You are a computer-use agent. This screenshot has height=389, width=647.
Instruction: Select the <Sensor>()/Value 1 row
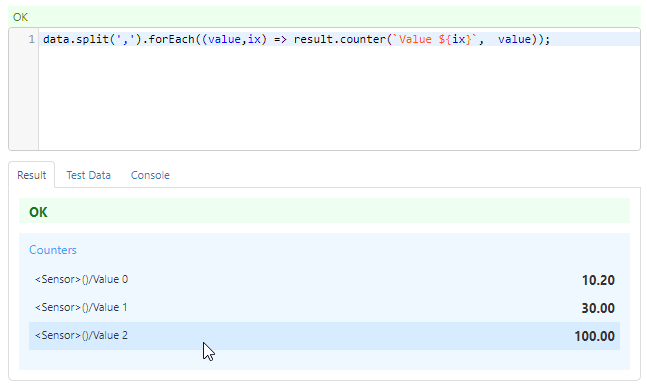click(x=324, y=308)
